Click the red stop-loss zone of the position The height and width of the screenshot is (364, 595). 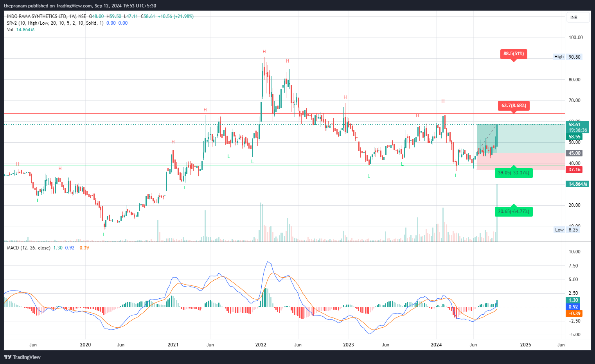coord(521,161)
